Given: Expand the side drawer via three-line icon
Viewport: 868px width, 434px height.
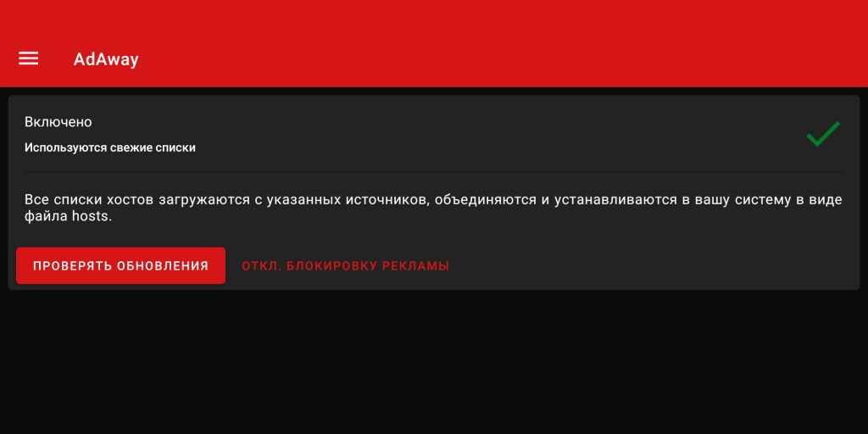Looking at the screenshot, I should point(28,58).
